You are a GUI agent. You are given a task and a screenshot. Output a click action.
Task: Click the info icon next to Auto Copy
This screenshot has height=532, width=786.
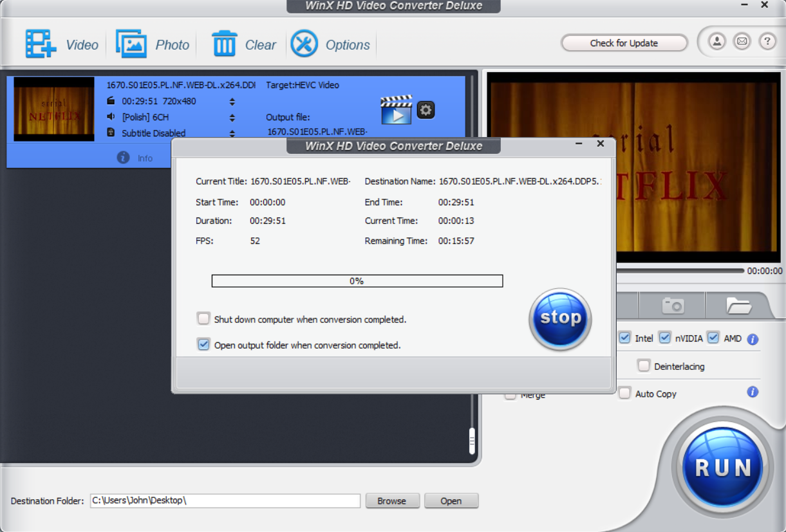[x=753, y=392]
